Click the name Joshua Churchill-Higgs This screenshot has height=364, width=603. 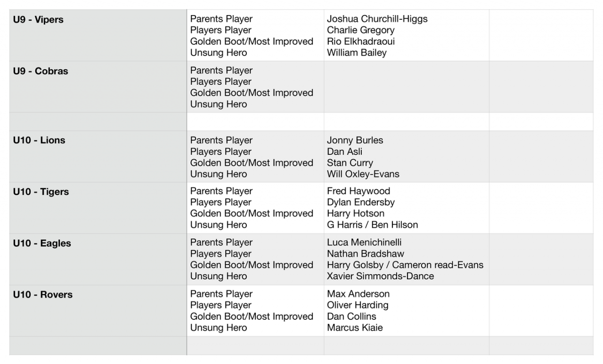click(377, 19)
